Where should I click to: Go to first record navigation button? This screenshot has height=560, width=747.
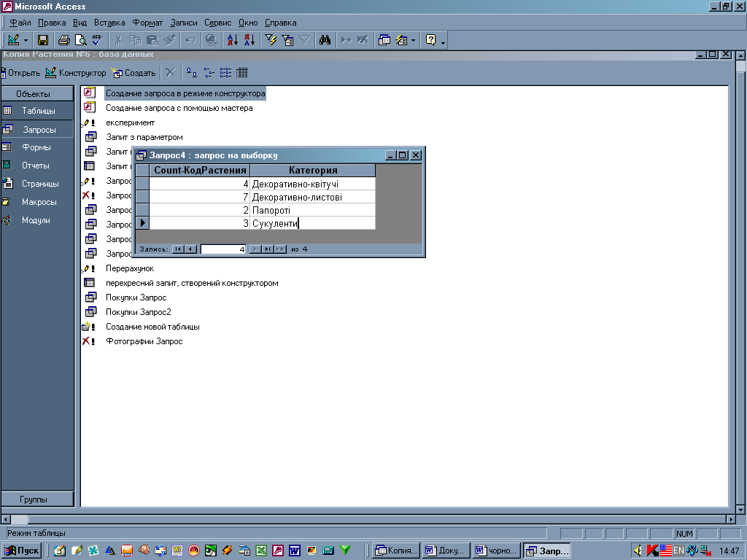178,249
